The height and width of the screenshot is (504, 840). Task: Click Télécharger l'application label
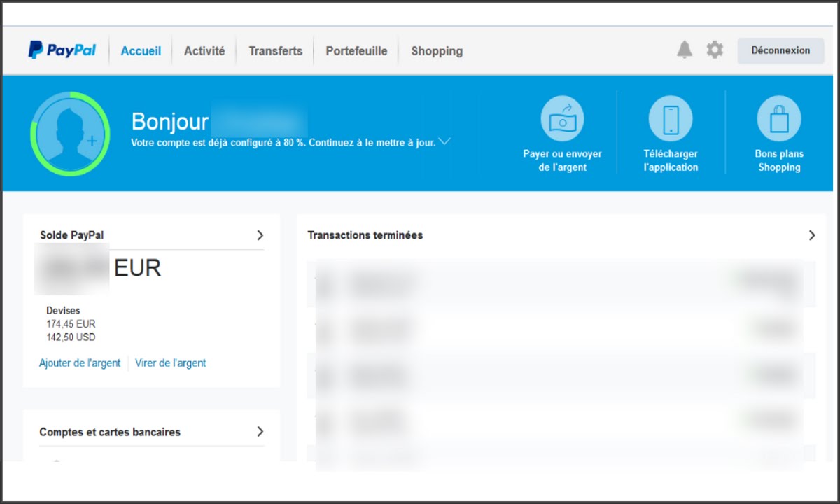pyautogui.click(x=671, y=160)
